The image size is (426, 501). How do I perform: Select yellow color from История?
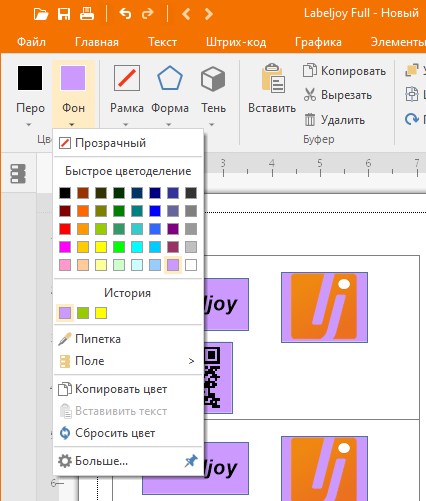click(101, 313)
